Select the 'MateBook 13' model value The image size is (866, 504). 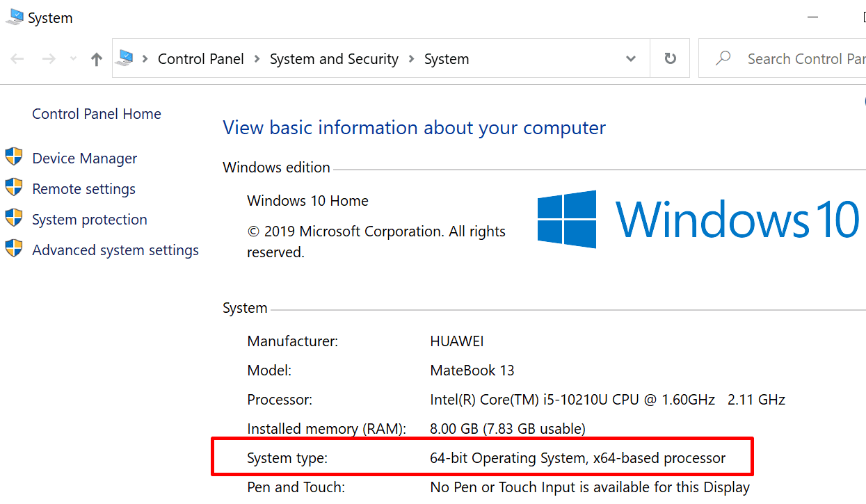click(472, 371)
